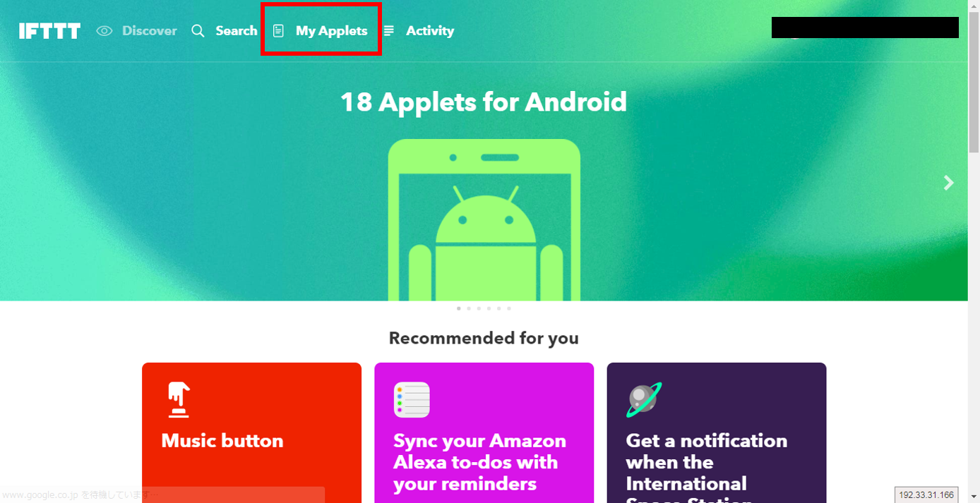The width and height of the screenshot is (980, 503).
Task: Select the third carousel pagination dot
Action: click(x=479, y=308)
